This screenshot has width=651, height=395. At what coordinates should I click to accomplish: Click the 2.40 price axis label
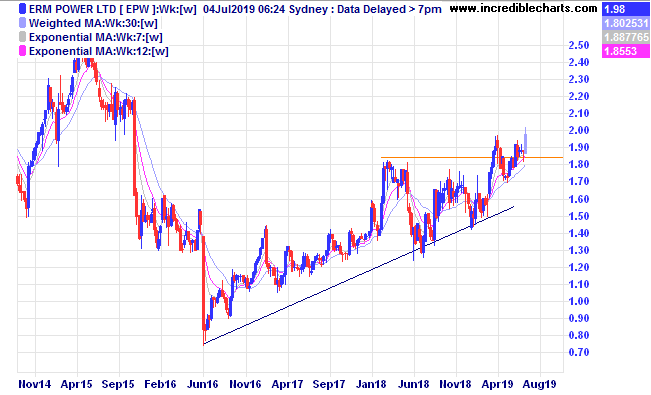[579, 62]
